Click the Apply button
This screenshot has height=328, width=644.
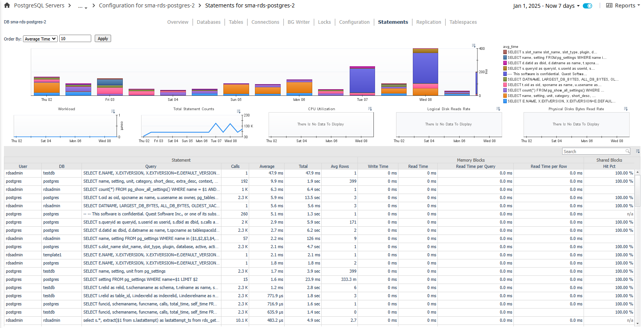[103, 39]
